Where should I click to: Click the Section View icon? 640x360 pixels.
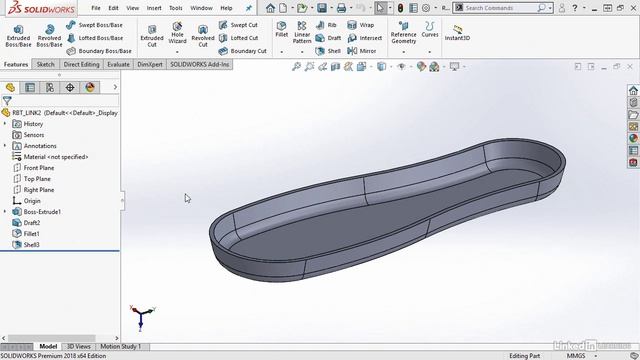click(336, 66)
